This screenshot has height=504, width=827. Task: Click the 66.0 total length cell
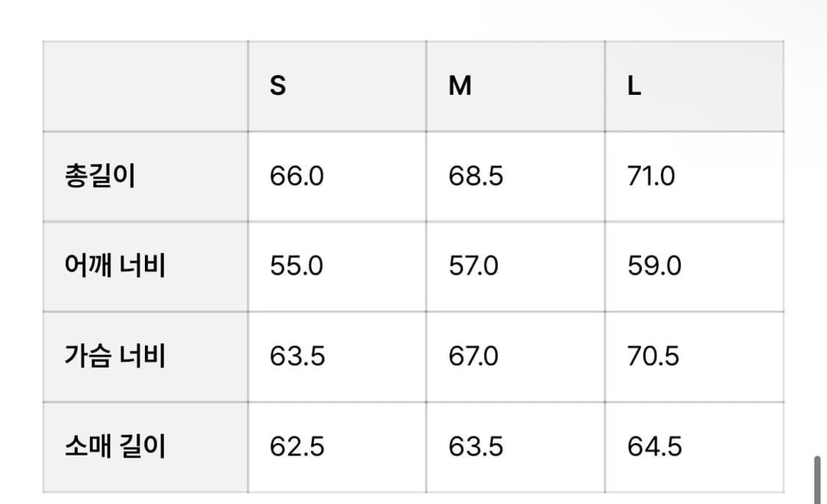296,177
